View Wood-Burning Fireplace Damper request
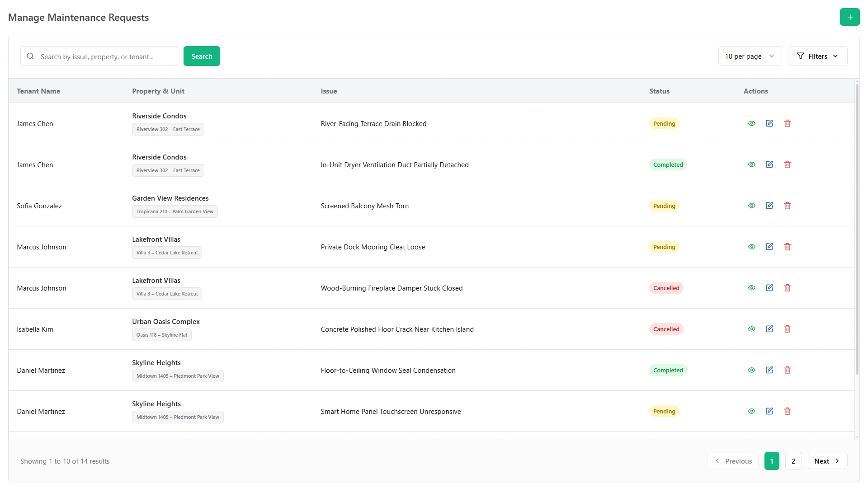 coord(751,288)
